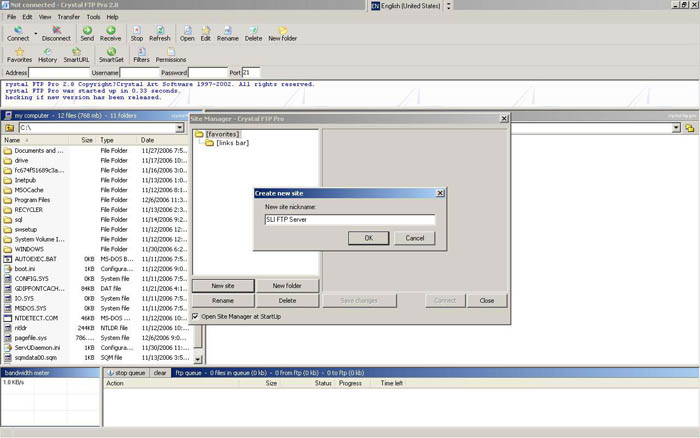The height and width of the screenshot is (438, 700).
Task: Click the Delete button in Site Manager
Action: (x=287, y=300)
